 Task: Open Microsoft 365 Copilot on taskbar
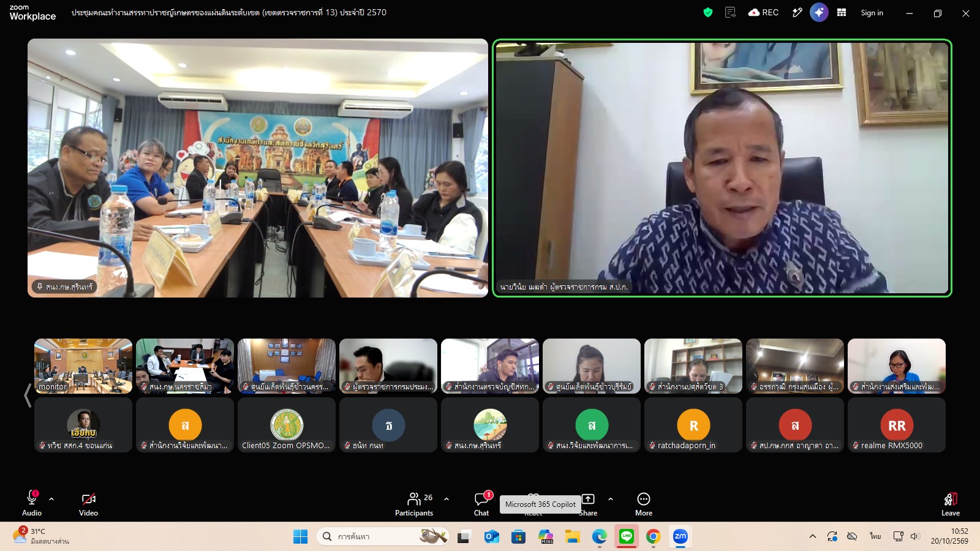pyautogui.click(x=546, y=537)
